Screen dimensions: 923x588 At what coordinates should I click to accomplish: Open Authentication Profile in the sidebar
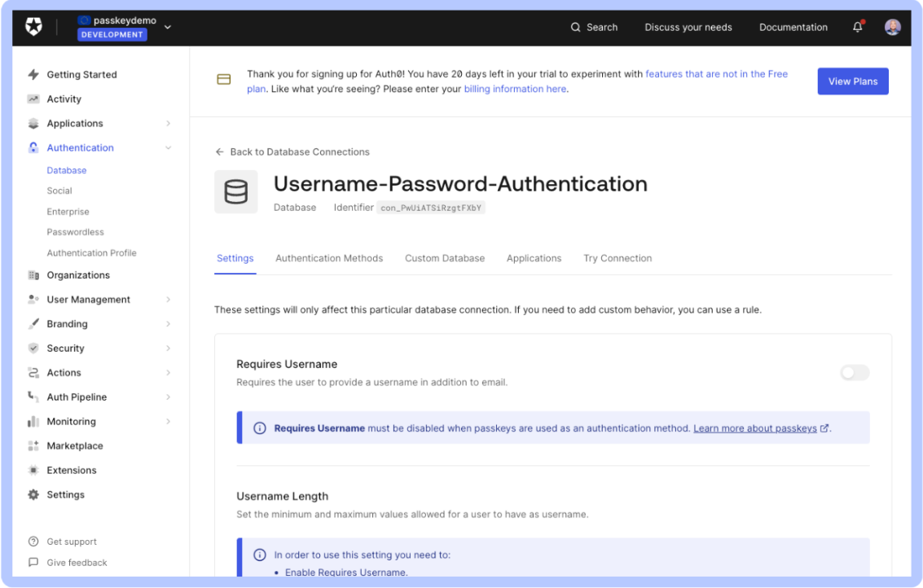[x=92, y=252]
